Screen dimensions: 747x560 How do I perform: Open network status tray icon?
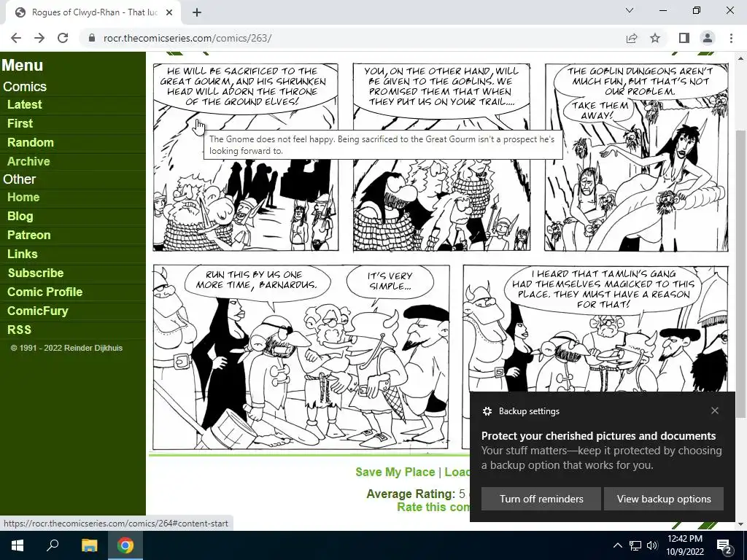635,545
